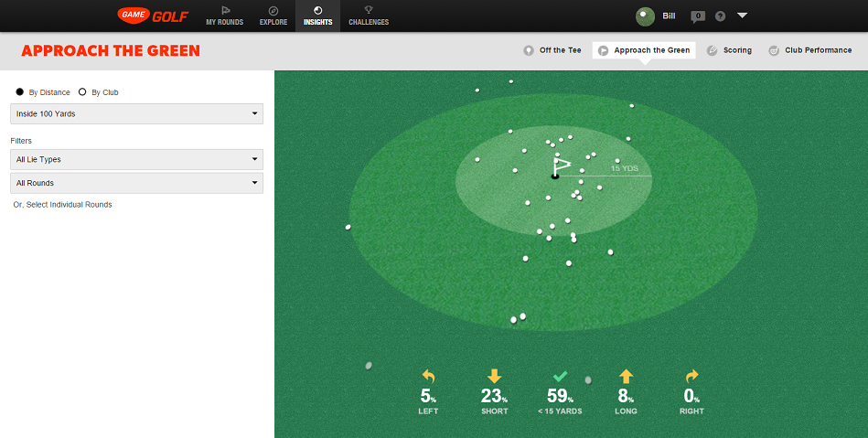
Task: Open the Inside 100 Yards dropdown
Action: (136, 113)
